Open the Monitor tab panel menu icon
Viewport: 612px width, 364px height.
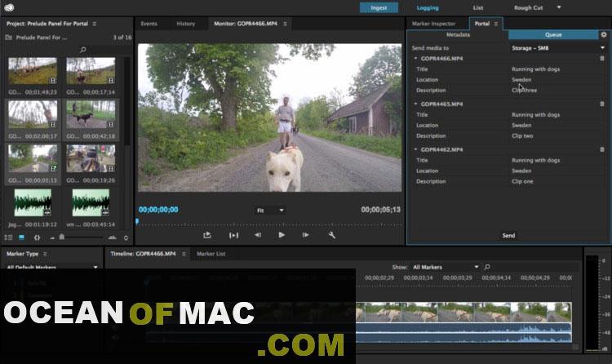285,24
